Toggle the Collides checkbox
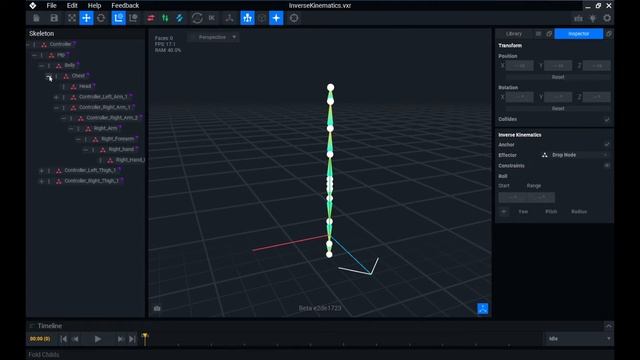 607,120
